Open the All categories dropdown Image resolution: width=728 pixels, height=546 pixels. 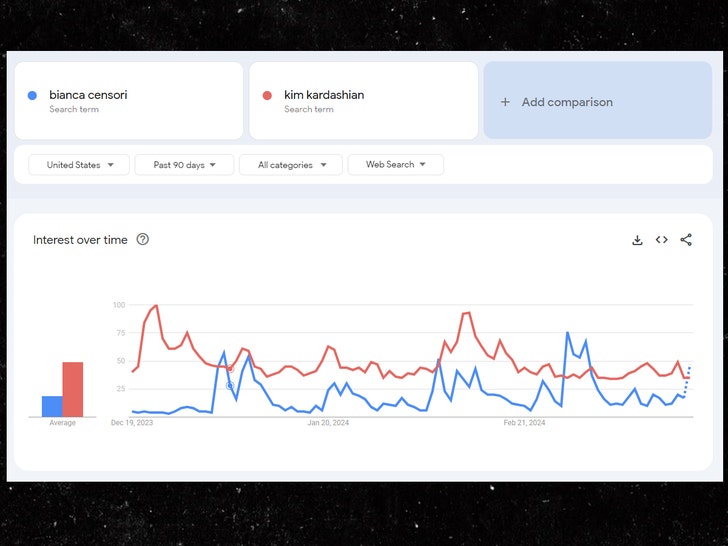coord(290,165)
